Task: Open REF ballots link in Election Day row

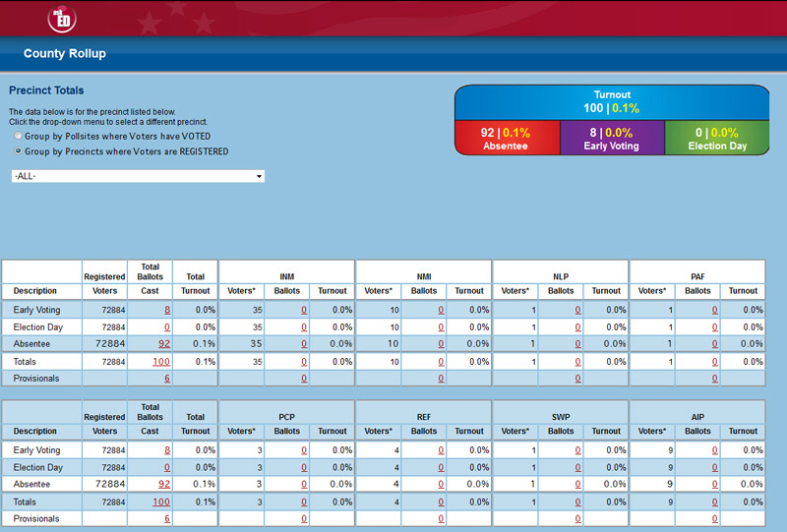Action: (441, 468)
